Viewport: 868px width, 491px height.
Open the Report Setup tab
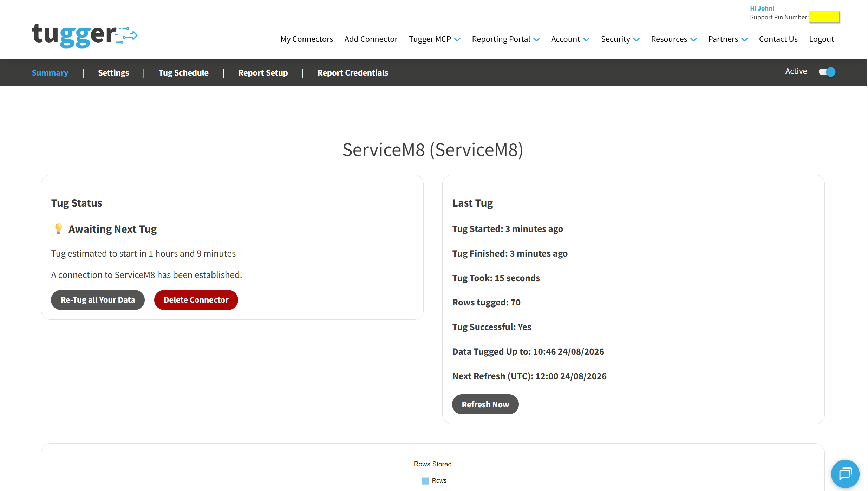coord(263,73)
